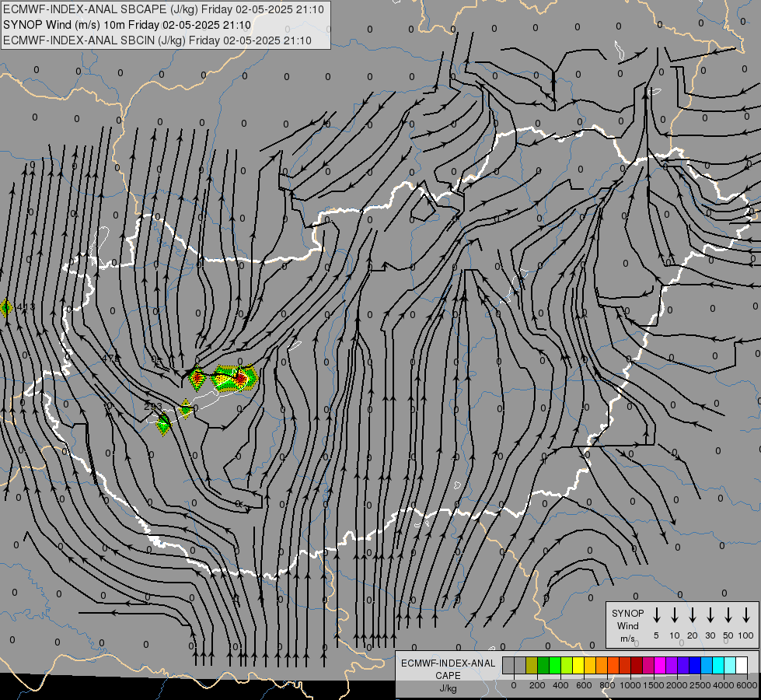Pick the olive CAPE legend swatch

point(532,665)
